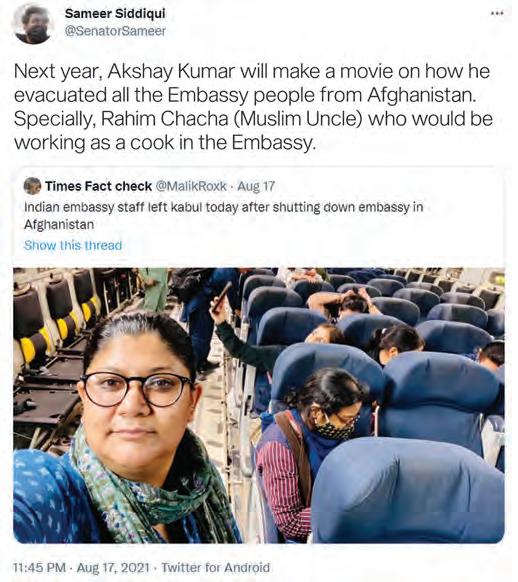Click the raised phone in the photo
This screenshot has width=518, height=582.
[x=222, y=297]
